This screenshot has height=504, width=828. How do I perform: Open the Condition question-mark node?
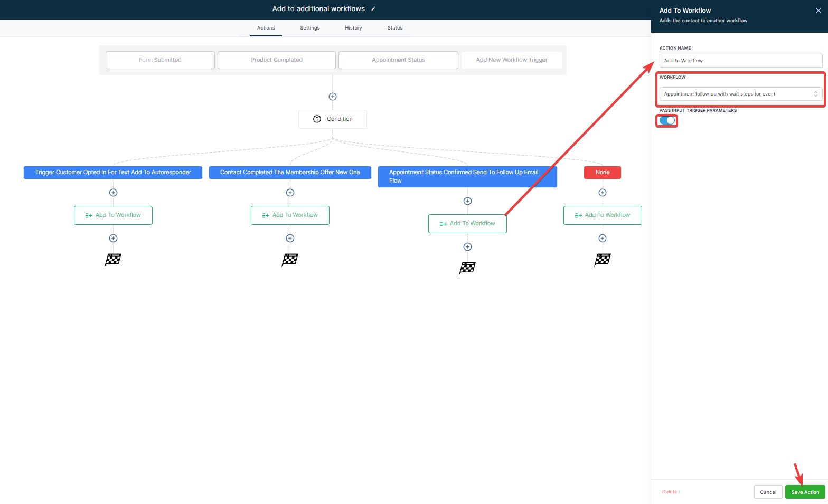click(x=333, y=119)
